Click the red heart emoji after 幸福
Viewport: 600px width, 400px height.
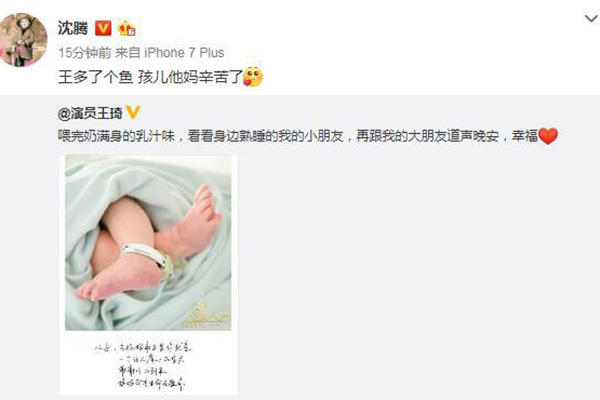click(548, 136)
